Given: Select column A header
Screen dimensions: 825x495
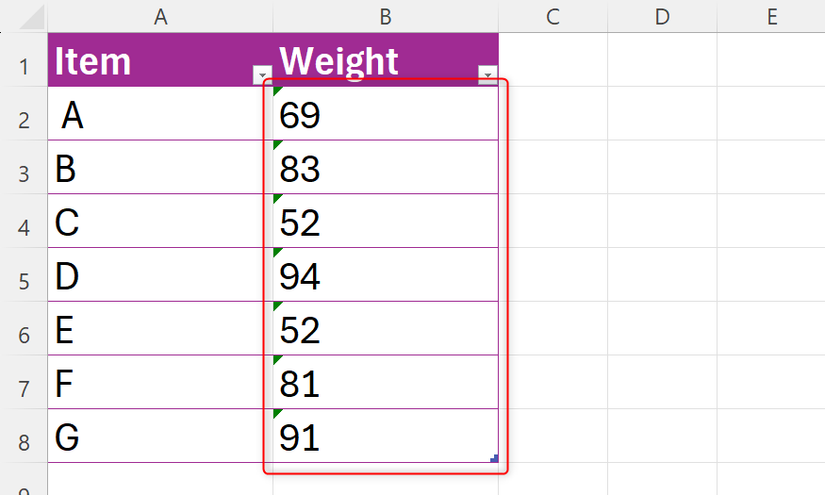Looking at the screenshot, I should (160, 16).
